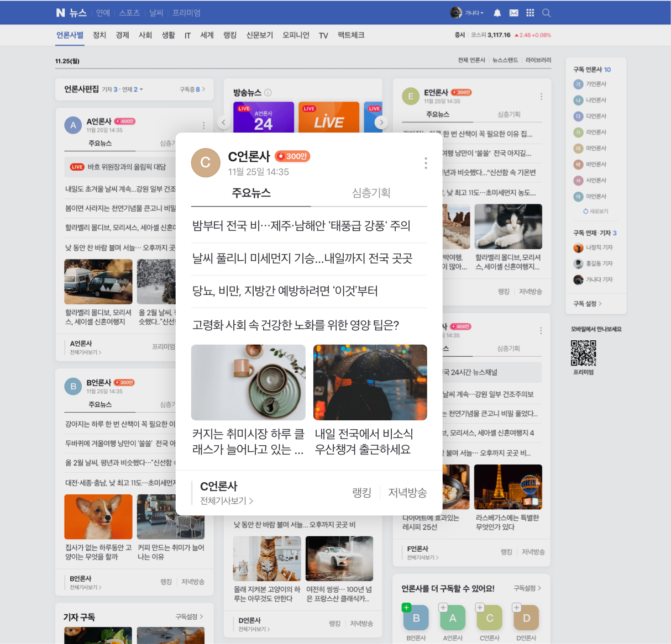The width and height of the screenshot is (671, 644).
Task: Switch to 심층기획 tab in C언론사 card
Action: (x=371, y=193)
